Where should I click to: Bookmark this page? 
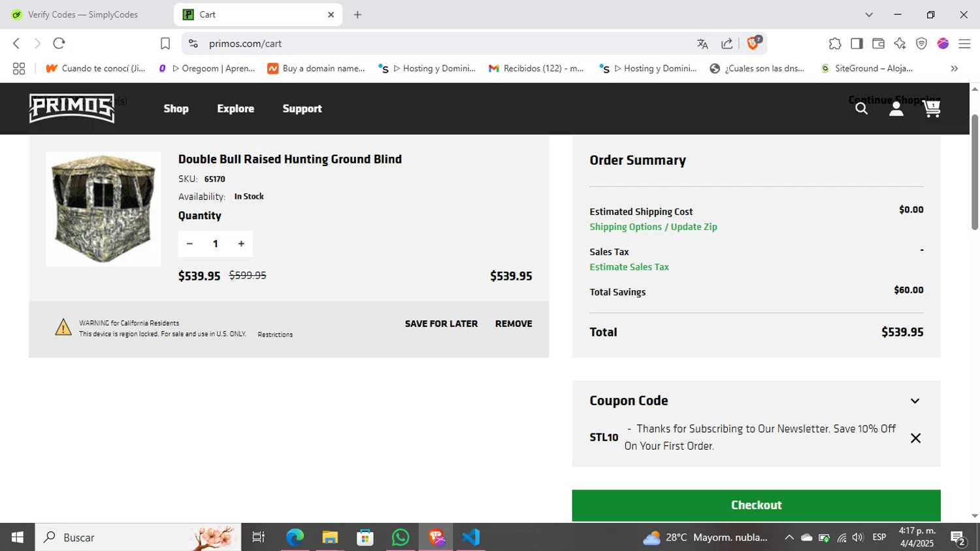pos(165,44)
